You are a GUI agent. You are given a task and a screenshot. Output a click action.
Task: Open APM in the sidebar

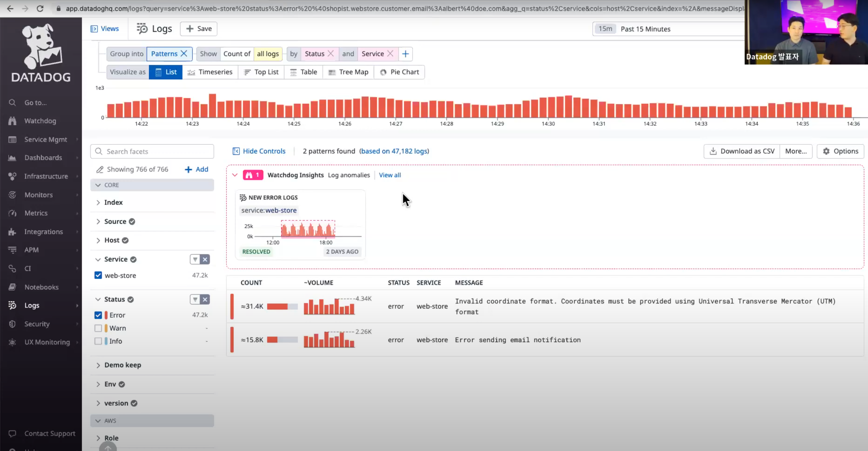(31, 250)
